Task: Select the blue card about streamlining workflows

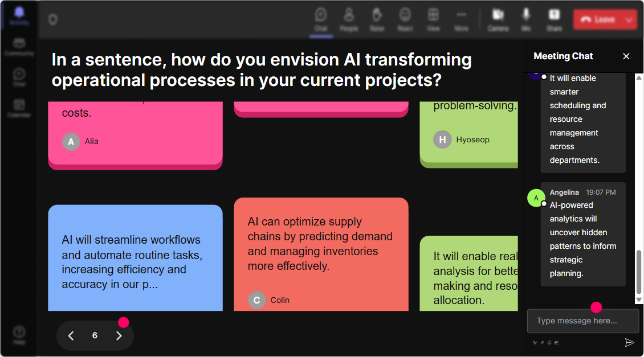Action: (136, 258)
